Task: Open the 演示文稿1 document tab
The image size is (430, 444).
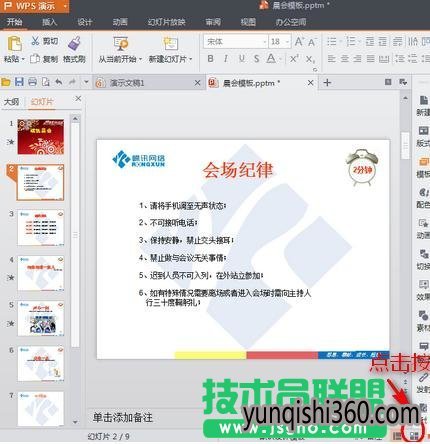Action: pyautogui.click(x=127, y=83)
